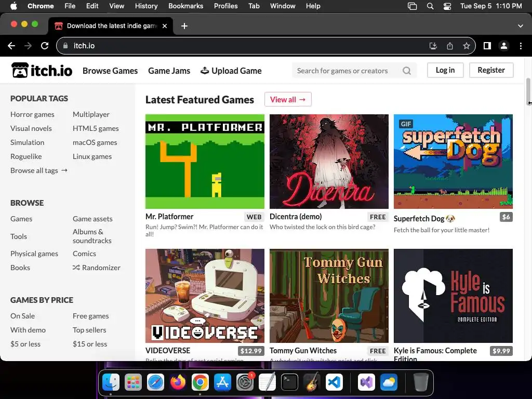Click the Roguelike tag
This screenshot has width=532, height=399.
26,156
